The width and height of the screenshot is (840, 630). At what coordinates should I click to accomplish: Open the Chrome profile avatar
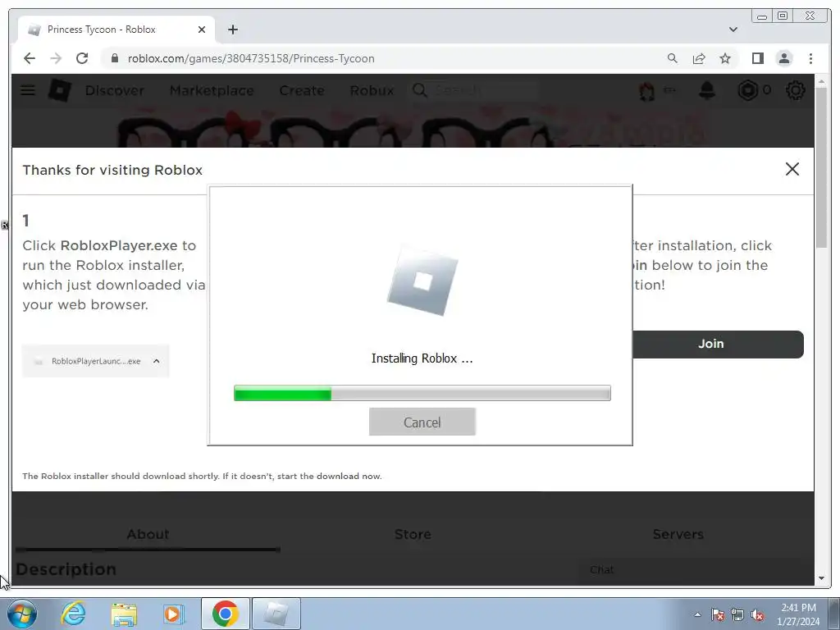click(784, 58)
